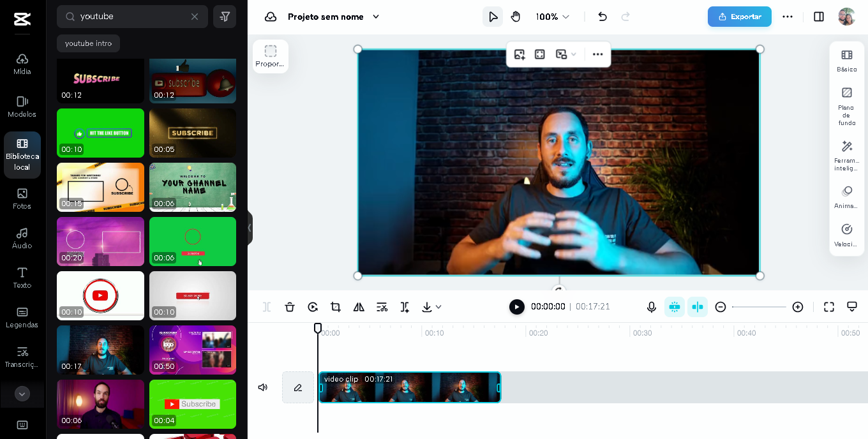Open the three-dot menu above video
Viewport: 868px width, 439px height.
[x=597, y=54]
